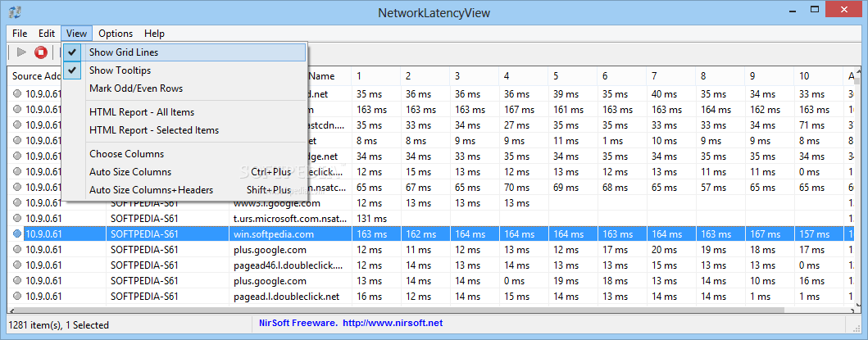Sort by the column 2 header
Viewport: 868px width, 340px height.
pos(425,76)
